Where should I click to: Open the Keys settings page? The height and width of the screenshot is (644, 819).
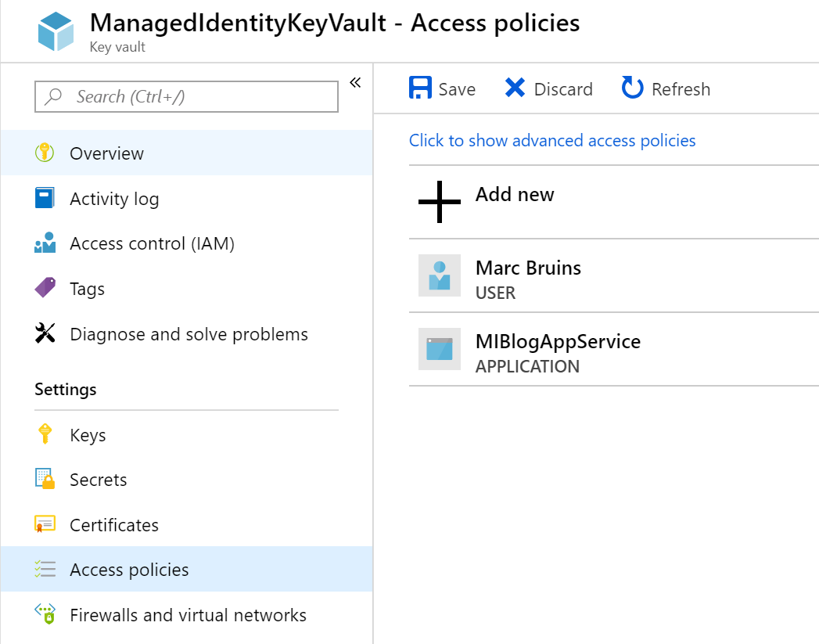click(88, 435)
